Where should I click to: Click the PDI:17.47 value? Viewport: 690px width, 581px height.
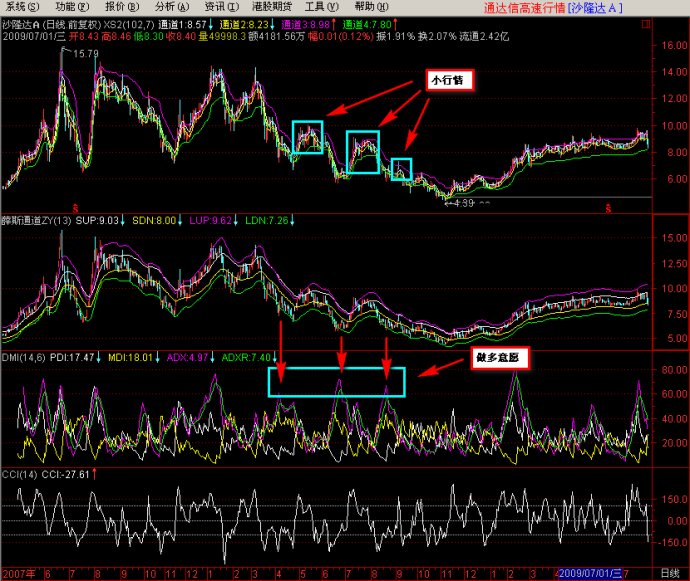[x=72, y=357]
